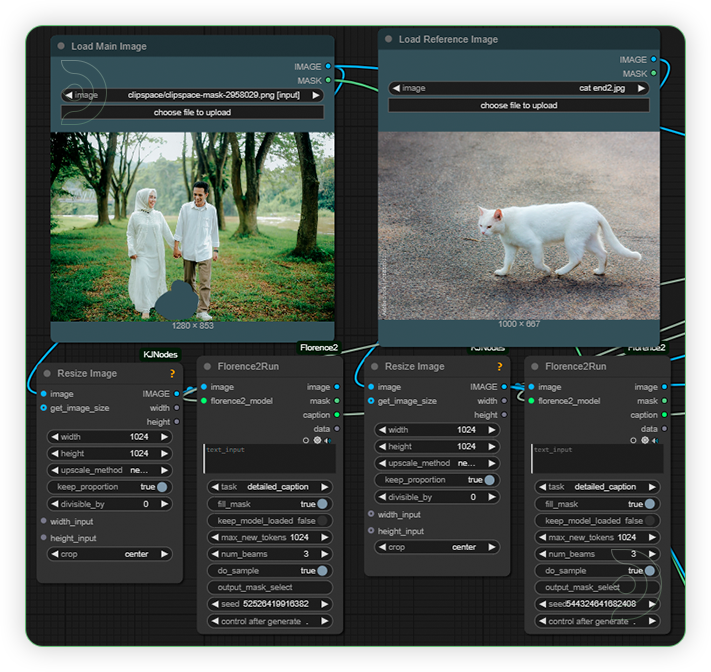
Task: Toggle fill_mask in the left Florence2Run node
Action: point(270,504)
